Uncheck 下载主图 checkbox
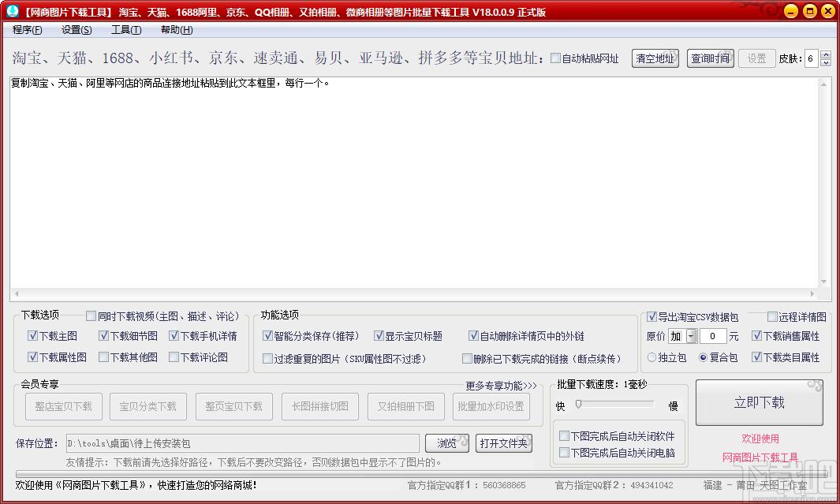840x504 pixels. 32,336
